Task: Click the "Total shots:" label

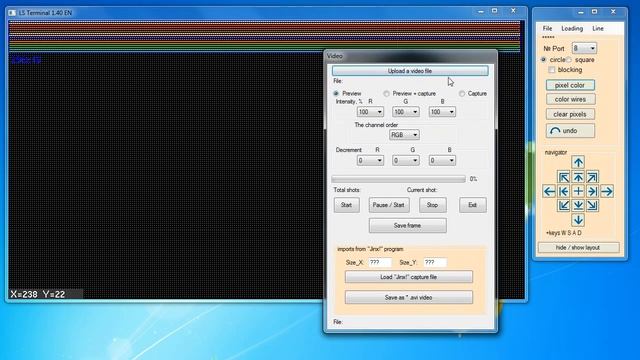Action: (x=347, y=190)
